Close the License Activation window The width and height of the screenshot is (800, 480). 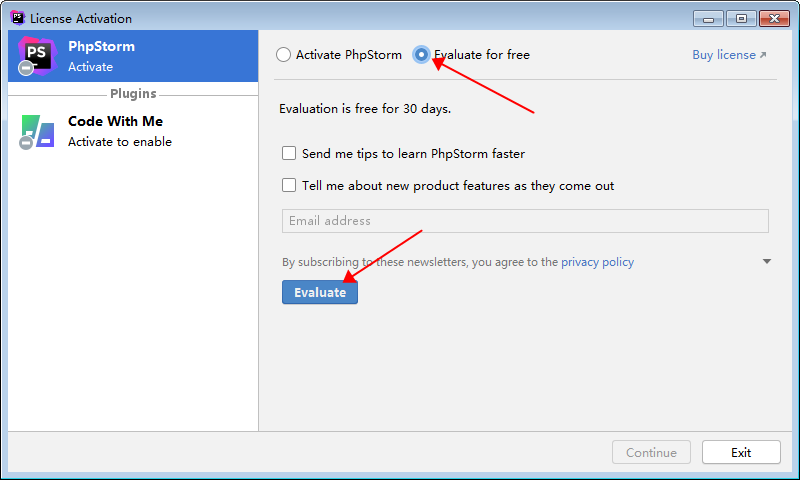coord(774,19)
